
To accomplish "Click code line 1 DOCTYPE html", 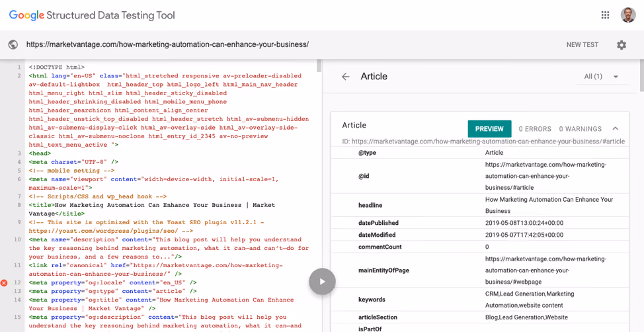I will click(x=57, y=67).
